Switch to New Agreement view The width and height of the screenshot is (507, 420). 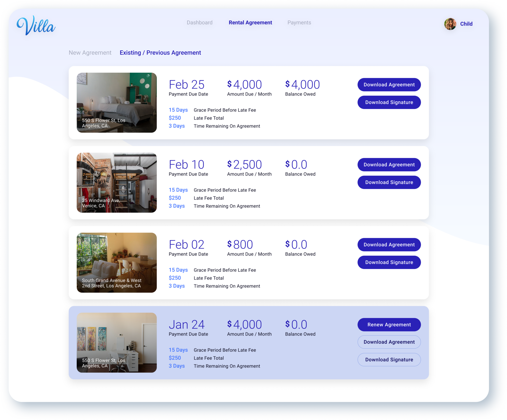click(x=90, y=53)
